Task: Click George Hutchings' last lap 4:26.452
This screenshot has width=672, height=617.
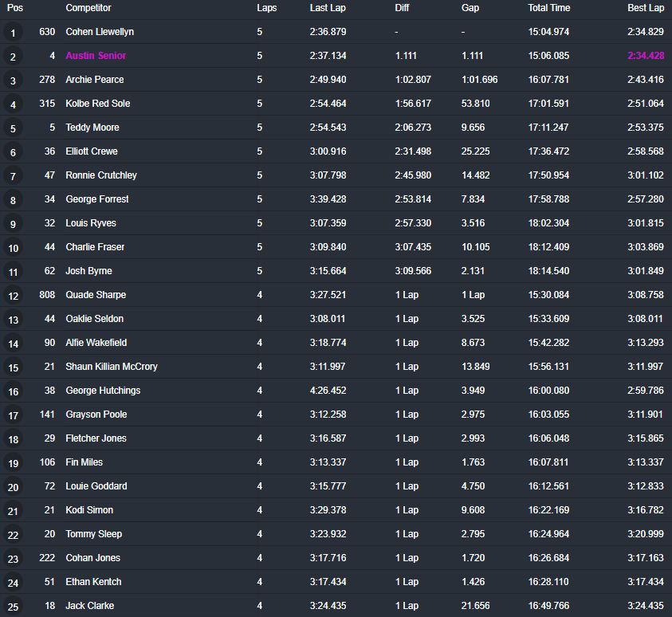Action: coord(328,391)
